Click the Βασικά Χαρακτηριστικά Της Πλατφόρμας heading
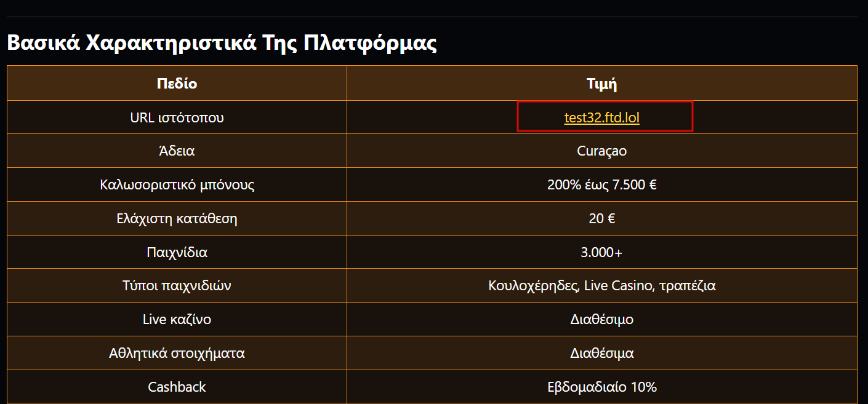The image size is (868, 404). point(222,44)
